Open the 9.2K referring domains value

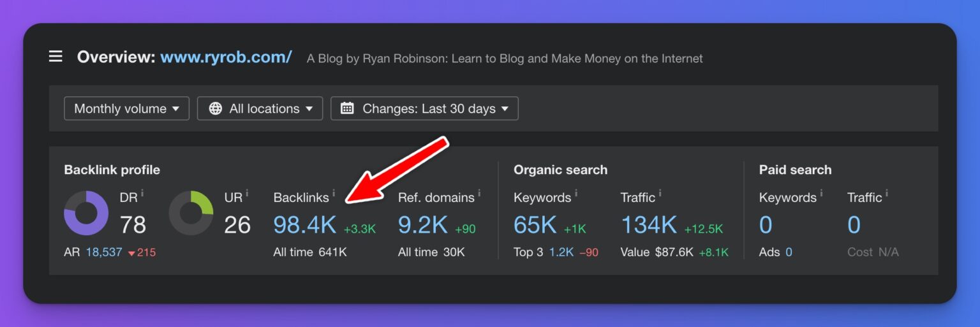[423, 225]
